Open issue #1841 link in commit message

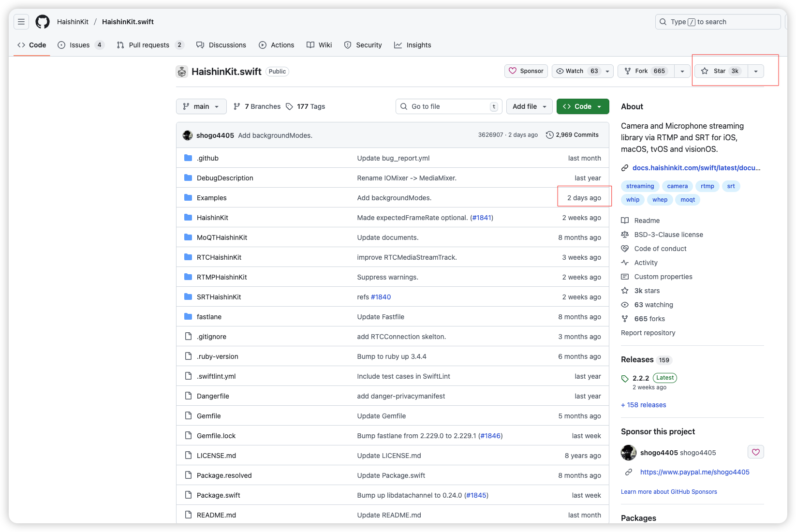(x=482, y=218)
